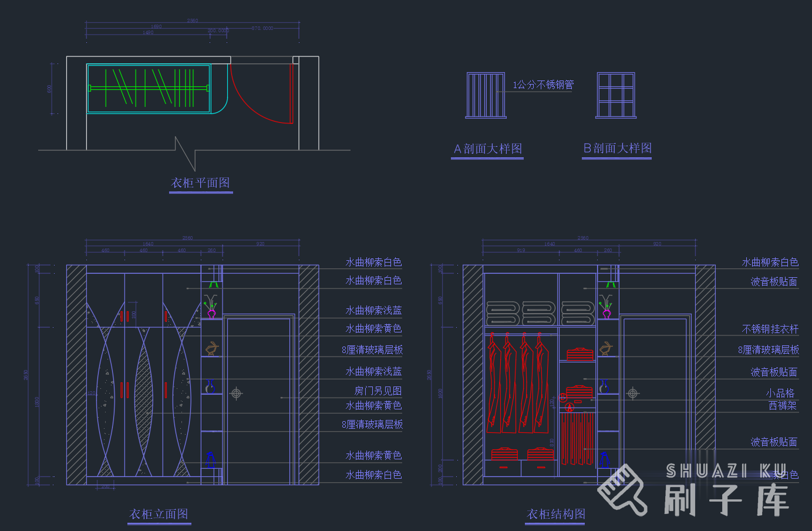
Task: Select the 小品格 annotation label
Action: tap(780, 393)
